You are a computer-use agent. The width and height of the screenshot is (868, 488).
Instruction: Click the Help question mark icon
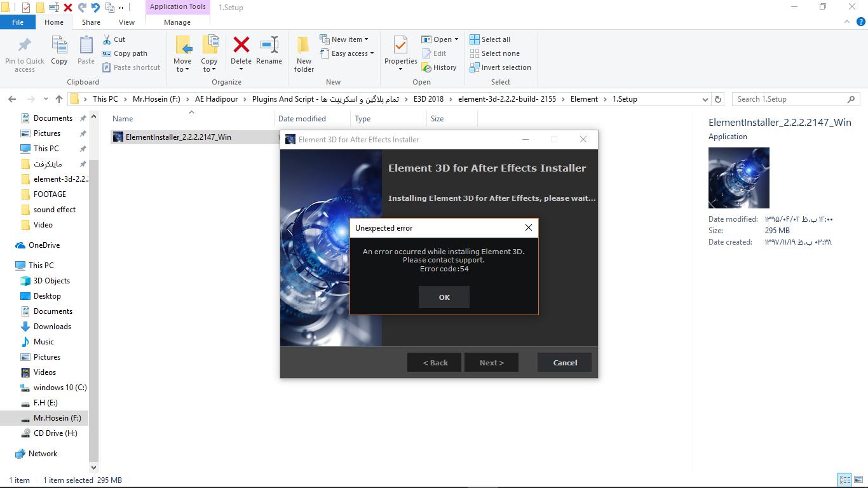(860, 22)
